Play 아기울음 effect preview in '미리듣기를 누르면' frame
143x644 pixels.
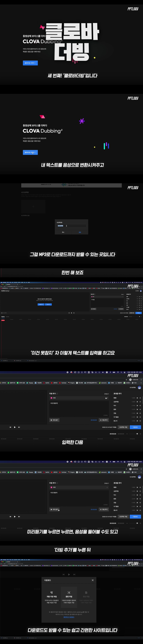click(137, 507)
